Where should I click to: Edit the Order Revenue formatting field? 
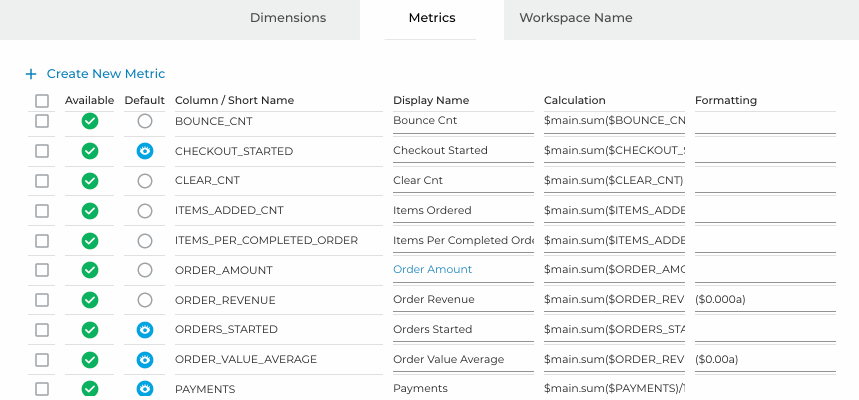[765, 300]
